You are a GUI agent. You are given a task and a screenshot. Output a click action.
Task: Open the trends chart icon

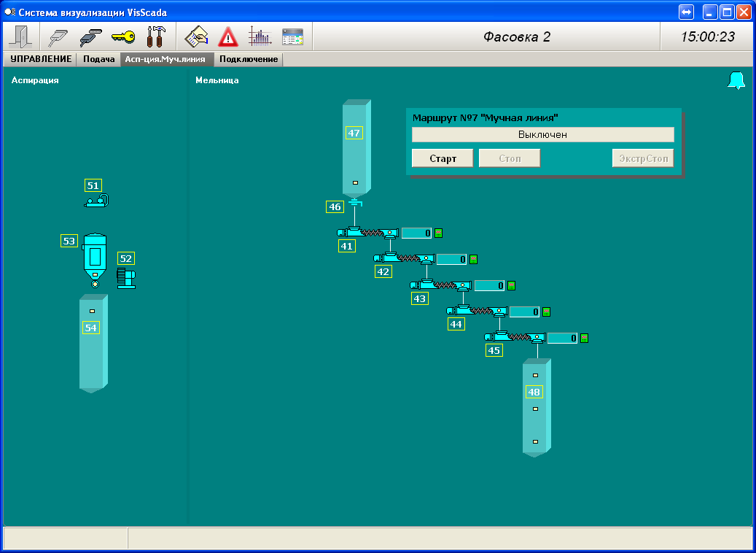pos(260,36)
